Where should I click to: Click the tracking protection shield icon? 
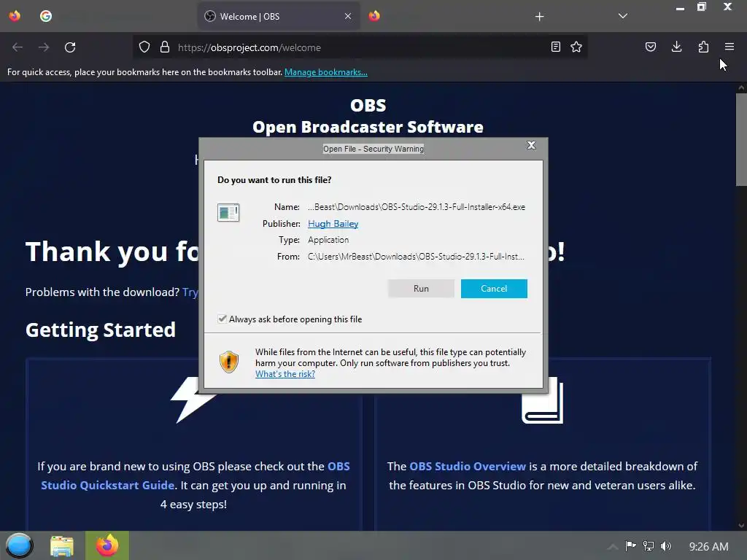pyautogui.click(x=144, y=47)
